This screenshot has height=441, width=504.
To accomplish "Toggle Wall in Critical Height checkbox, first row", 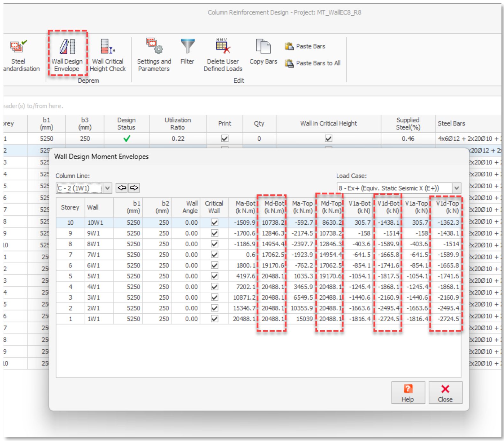I will coord(328,138).
